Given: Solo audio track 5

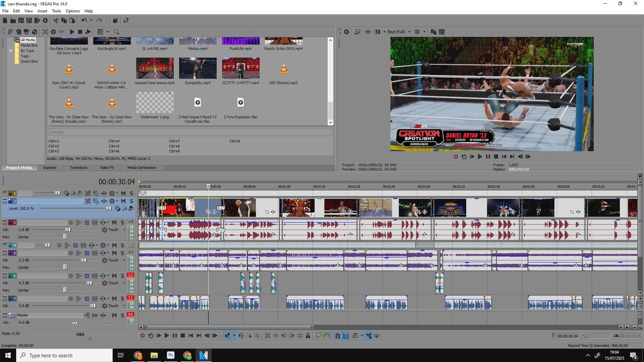Looking at the screenshot, I should [122, 253].
